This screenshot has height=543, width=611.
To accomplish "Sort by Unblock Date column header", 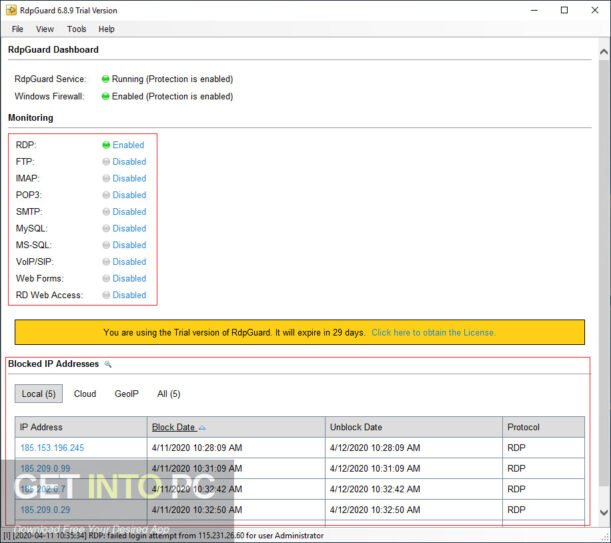I will coord(414,427).
